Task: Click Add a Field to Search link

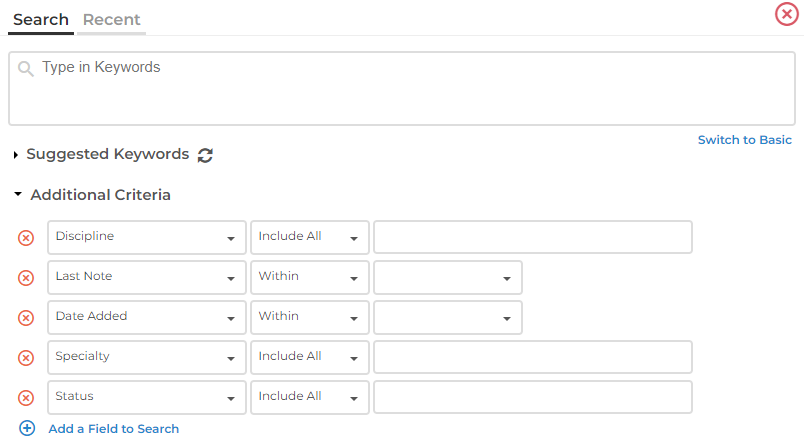Action: (x=114, y=429)
